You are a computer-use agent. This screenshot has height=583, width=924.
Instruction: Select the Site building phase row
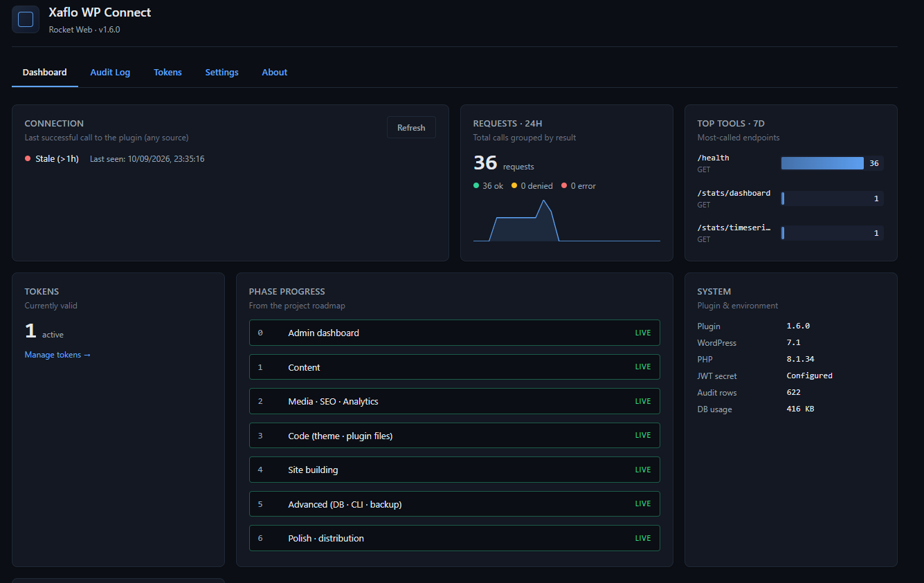[x=455, y=470]
